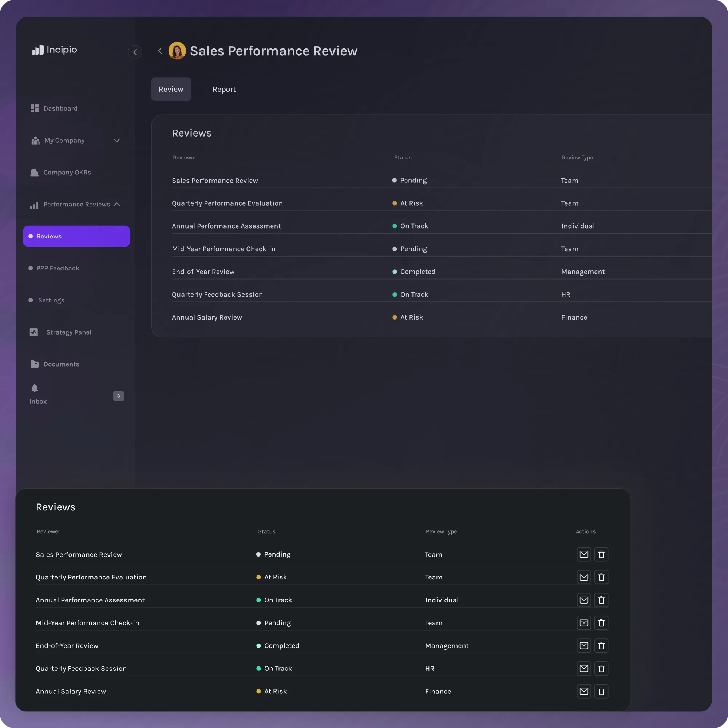Click the user avatar beside title
Screen dimensions: 728x728
177,51
